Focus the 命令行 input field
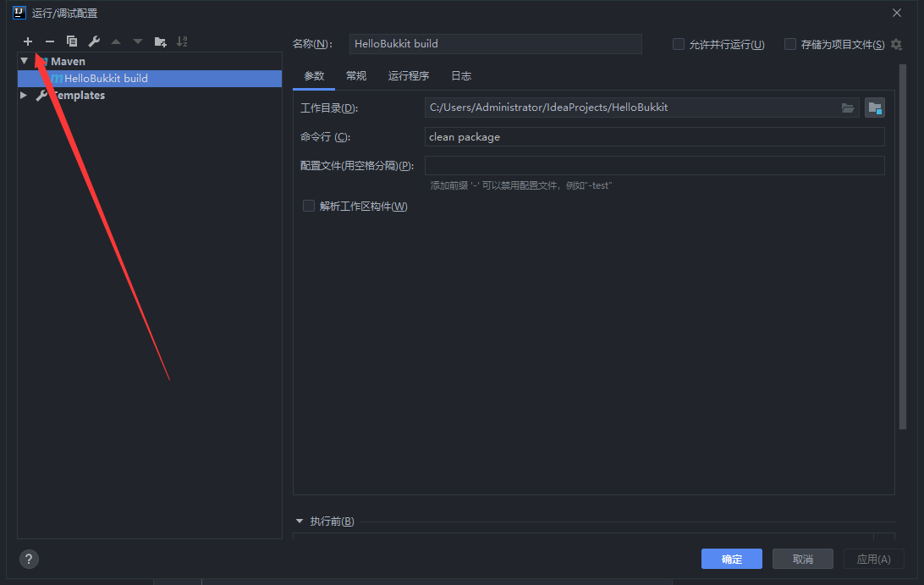The width and height of the screenshot is (924, 585). click(654, 137)
